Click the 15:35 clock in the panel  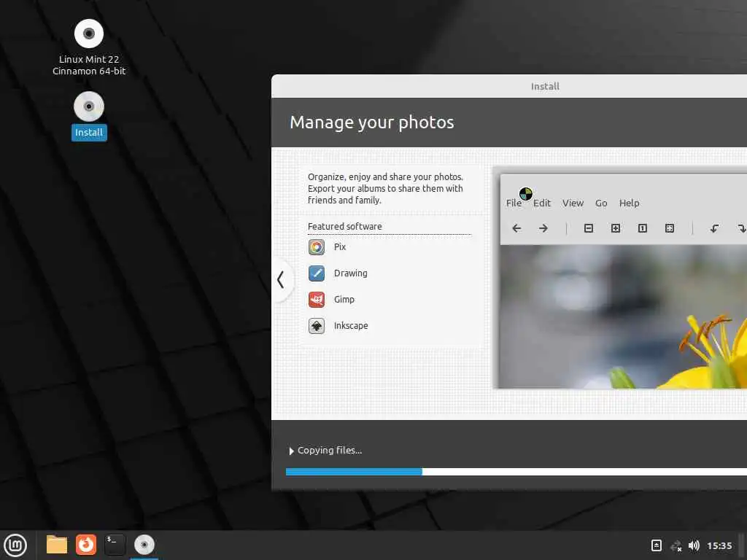719,545
